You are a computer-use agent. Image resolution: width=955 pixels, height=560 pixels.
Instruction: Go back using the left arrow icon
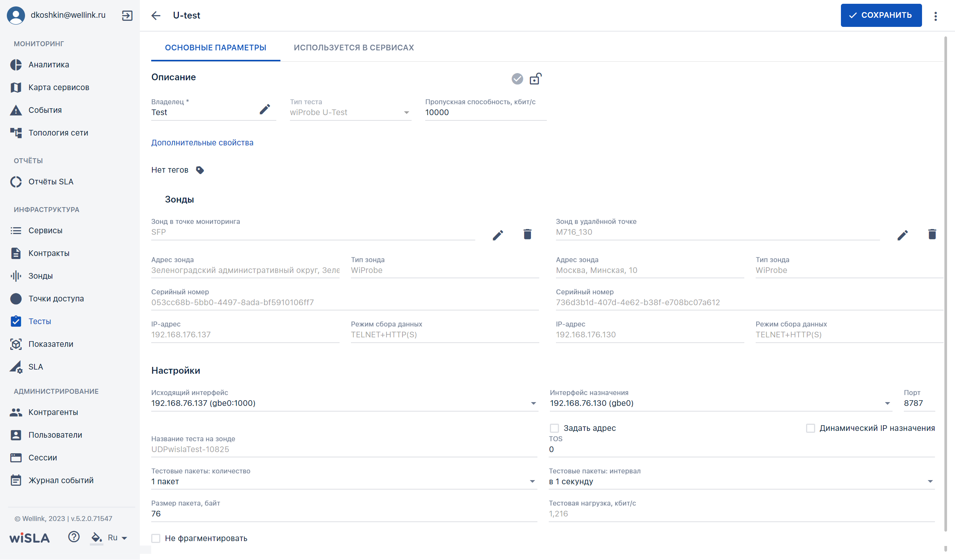pyautogui.click(x=156, y=16)
